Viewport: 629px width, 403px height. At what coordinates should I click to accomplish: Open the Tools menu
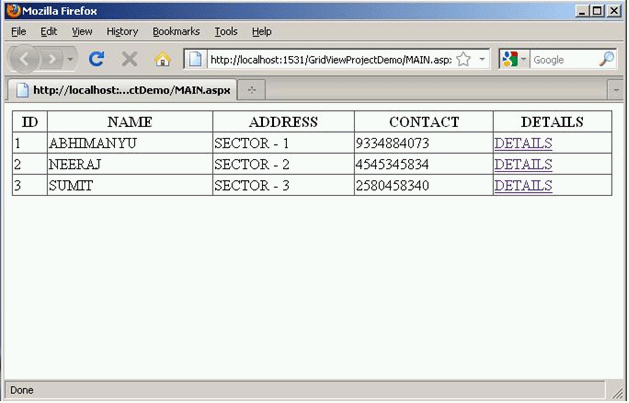226,31
